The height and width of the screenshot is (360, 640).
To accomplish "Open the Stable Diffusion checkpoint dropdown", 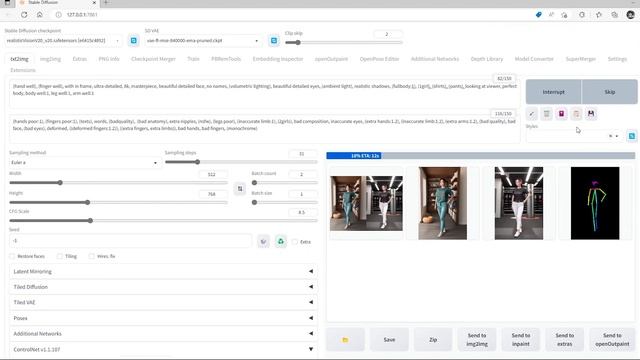I will pos(63,41).
